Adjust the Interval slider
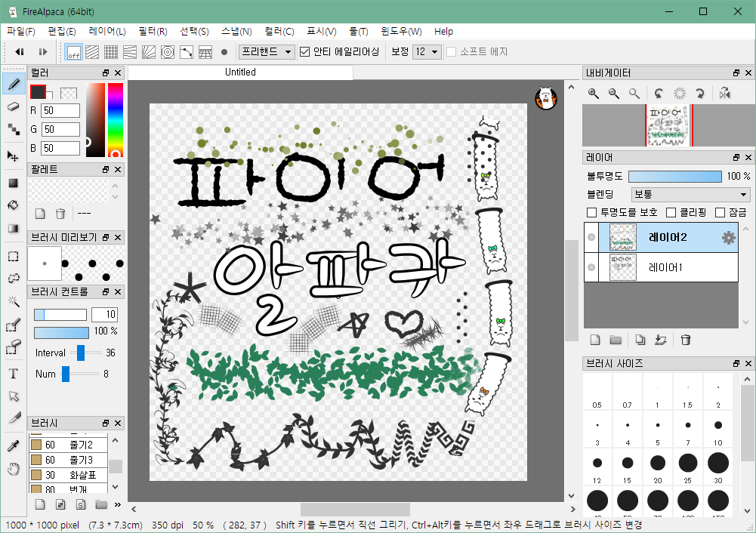Screen dimensions: 756x533 [x=81, y=353]
